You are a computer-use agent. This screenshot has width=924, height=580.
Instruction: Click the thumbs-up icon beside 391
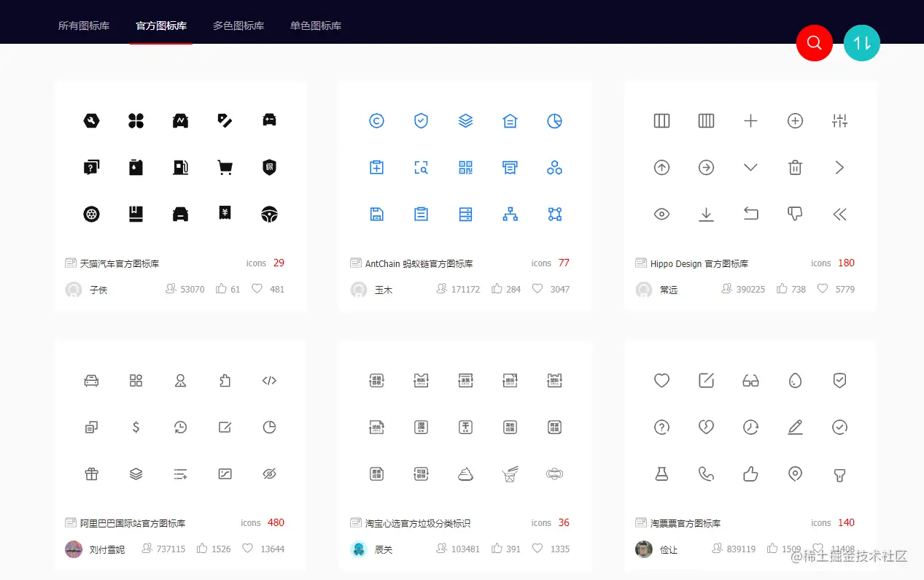tap(497, 548)
